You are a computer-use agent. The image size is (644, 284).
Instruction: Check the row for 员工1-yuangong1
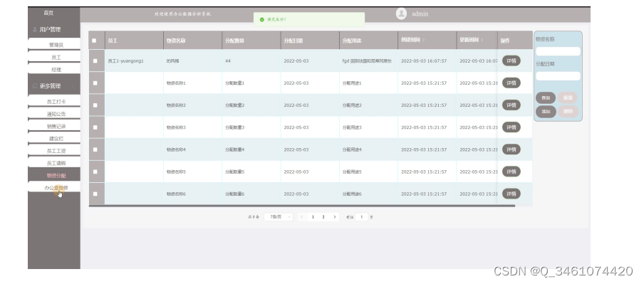pos(95,61)
